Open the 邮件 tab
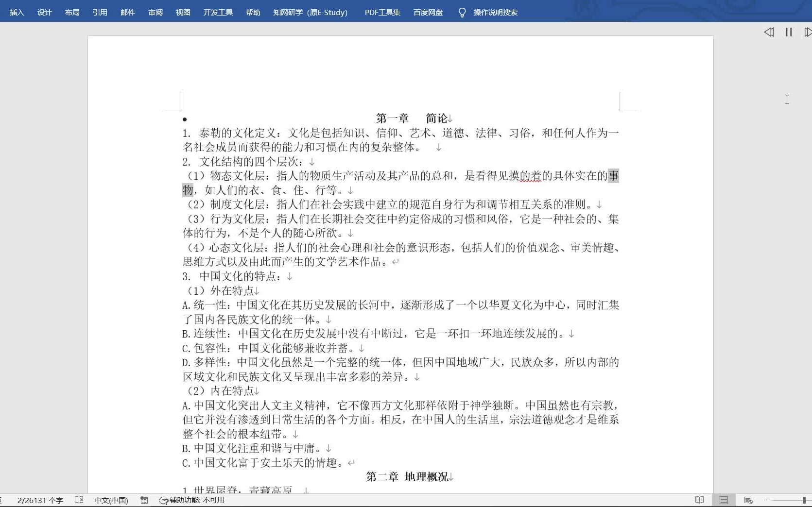Viewport: 812px width, 507px height. click(x=127, y=12)
